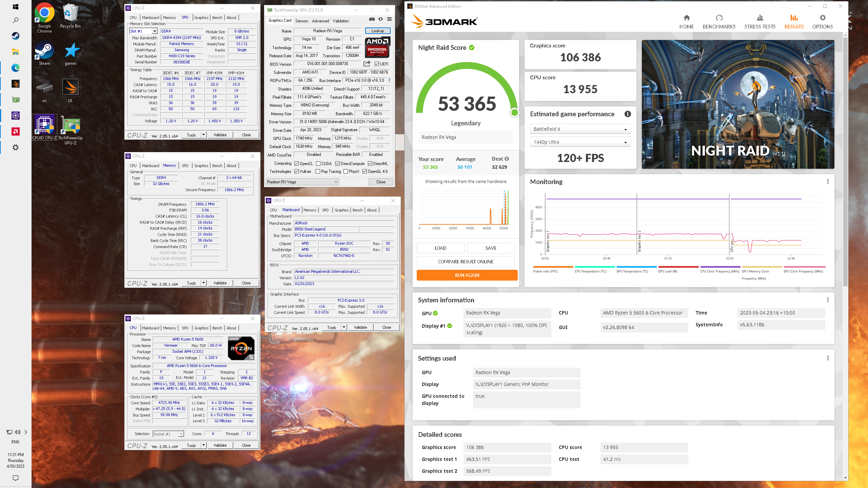Open the 1440p Ultra resolution dropdown
Image resolution: width=868 pixels, height=488 pixels.
pos(580,142)
